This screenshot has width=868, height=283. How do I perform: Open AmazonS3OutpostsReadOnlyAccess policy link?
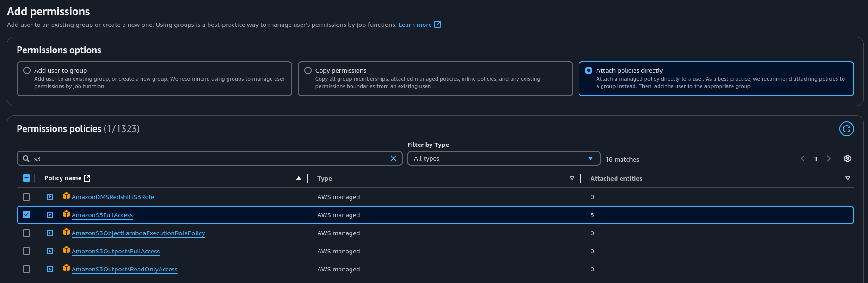(x=124, y=269)
